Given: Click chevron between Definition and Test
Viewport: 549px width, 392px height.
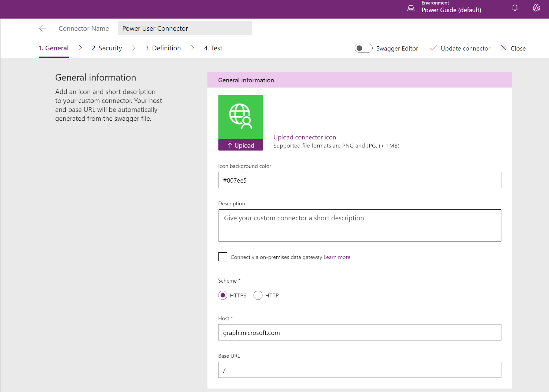Looking at the screenshot, I should 192,48.
